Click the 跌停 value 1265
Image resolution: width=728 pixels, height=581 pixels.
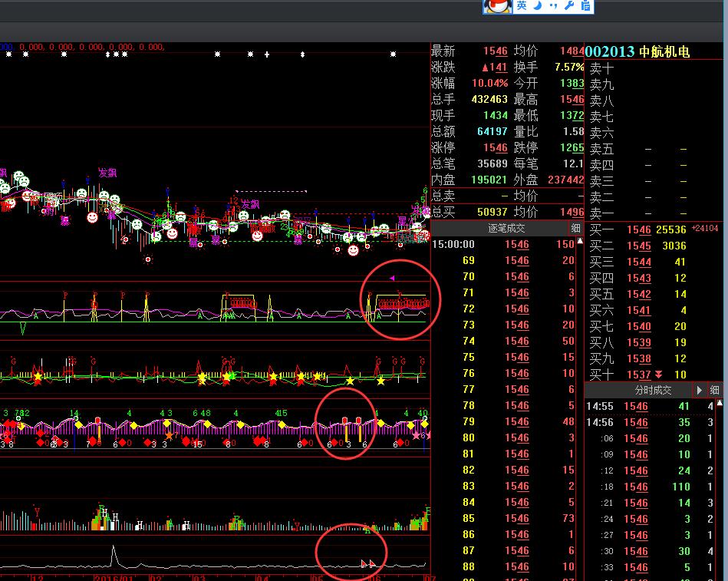(x=572, y=147)
